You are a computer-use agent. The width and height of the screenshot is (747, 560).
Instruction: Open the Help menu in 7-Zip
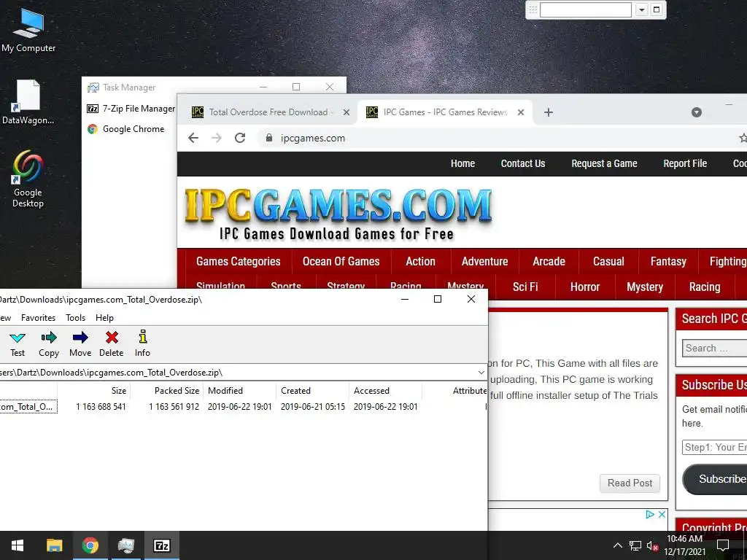coord(104,318)
